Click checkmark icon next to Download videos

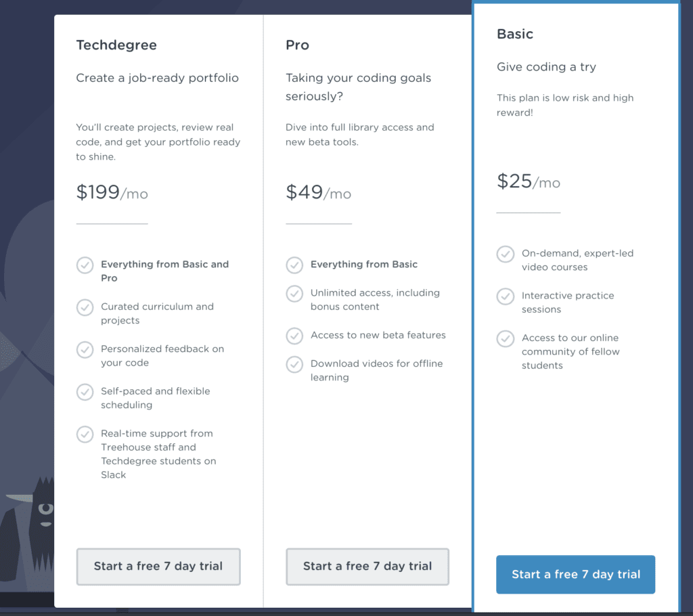coord(294,364)
